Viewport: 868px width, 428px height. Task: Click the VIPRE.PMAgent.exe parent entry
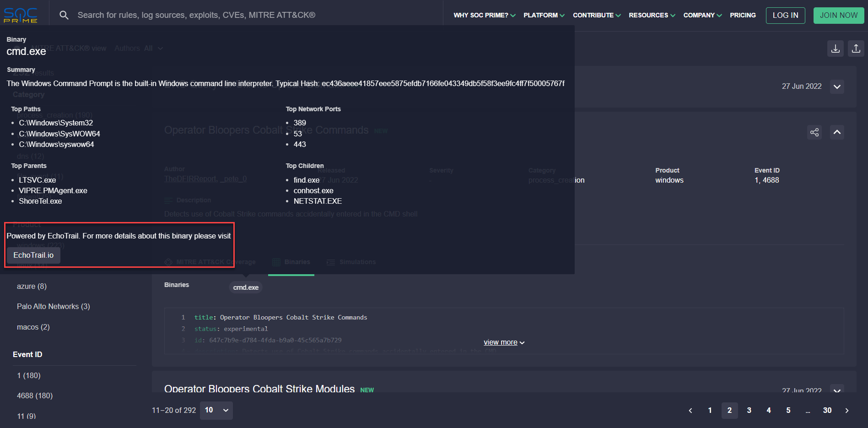(x=53, y=190)
